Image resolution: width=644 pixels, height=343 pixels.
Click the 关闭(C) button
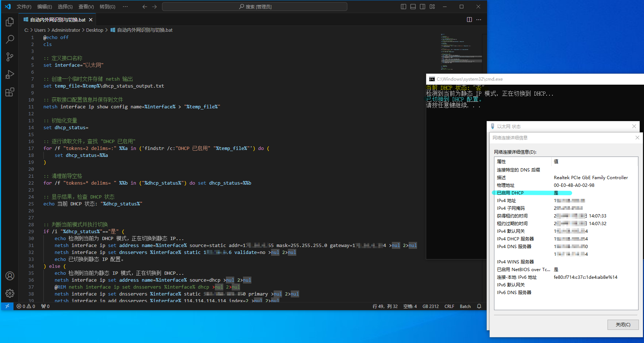[623, 324]
